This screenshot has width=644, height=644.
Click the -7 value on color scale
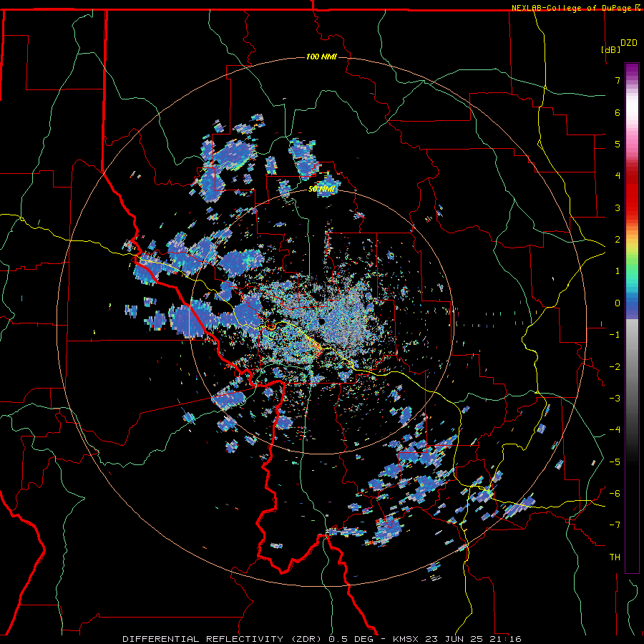tap(615, 525)
